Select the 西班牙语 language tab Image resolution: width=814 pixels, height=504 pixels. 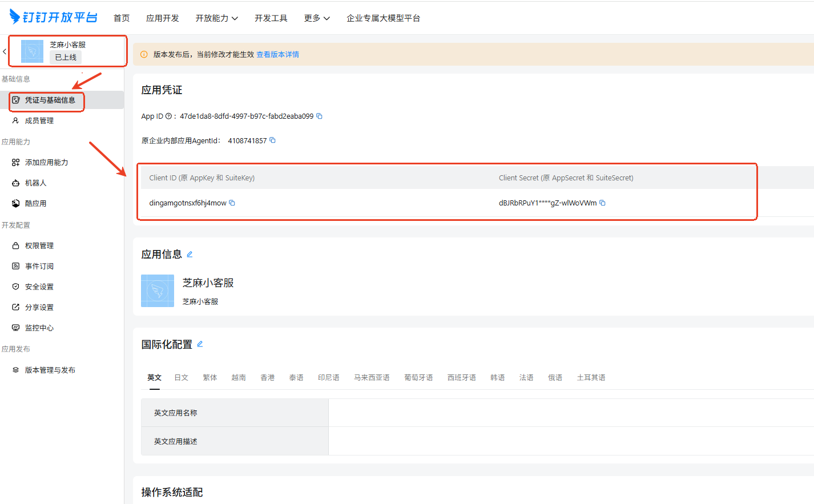pos(462,377)
